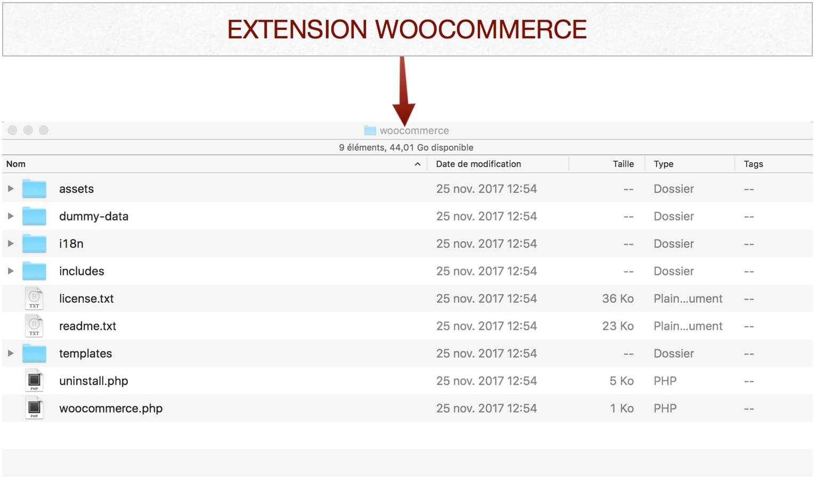Screen dimensions: 815x504
Task: Select the includes folder icon
Action: point(34,271)
